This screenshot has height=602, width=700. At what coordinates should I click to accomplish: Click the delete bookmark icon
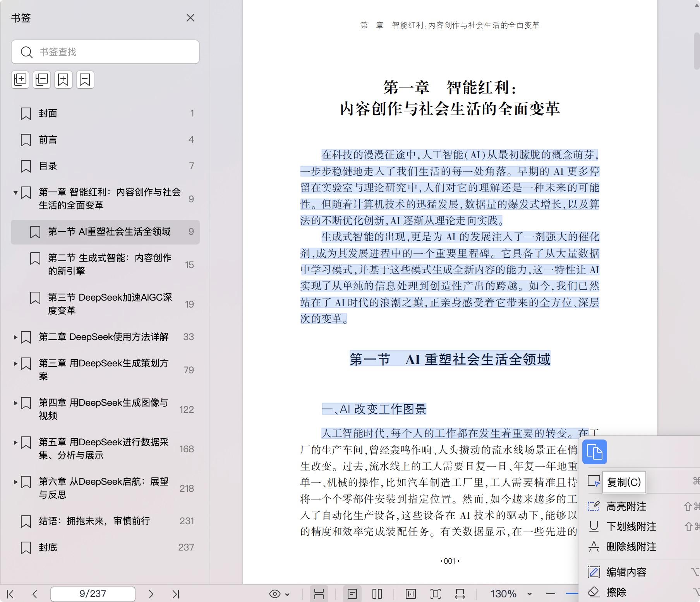[85, 80]
